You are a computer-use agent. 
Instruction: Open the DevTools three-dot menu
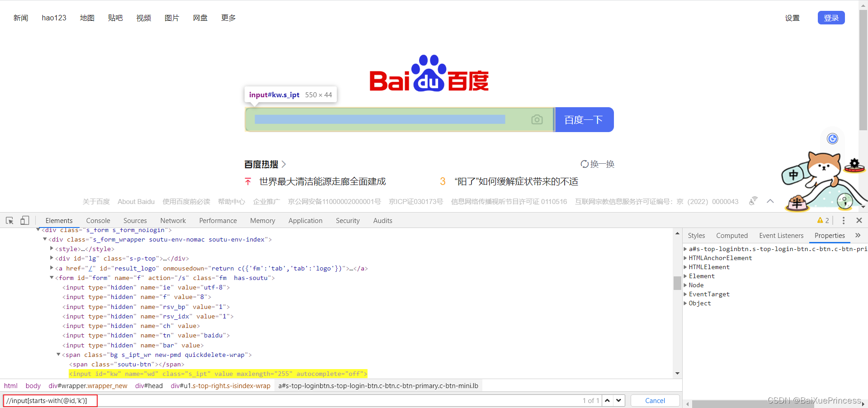844,220
